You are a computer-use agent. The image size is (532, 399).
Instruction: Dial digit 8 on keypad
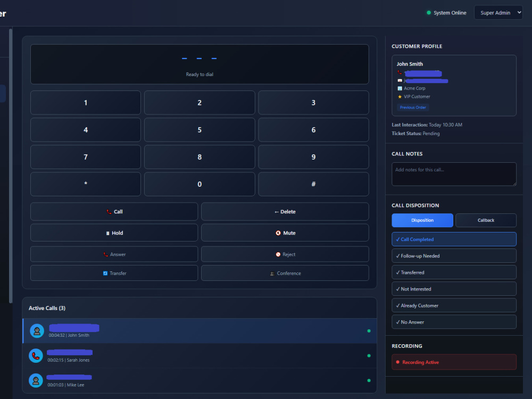point(199,157)
